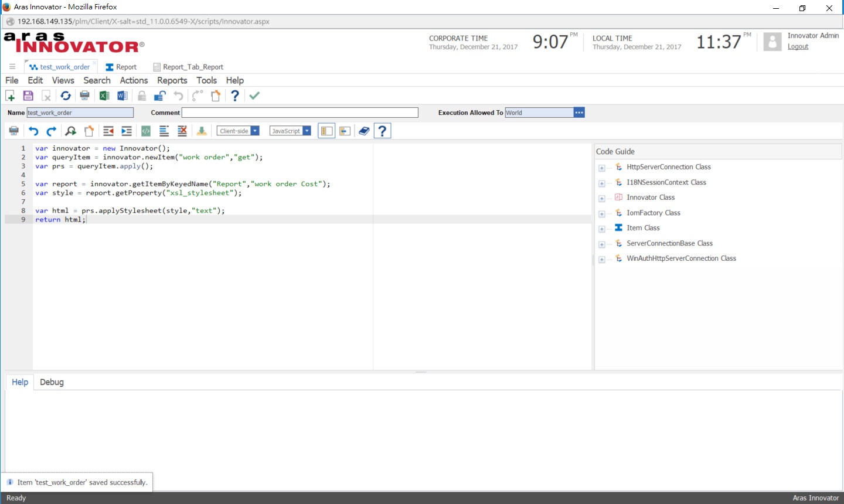The image size is (844, 504).
Task: Click the green checkmark Done icon
Action: [x=254, y=96]
